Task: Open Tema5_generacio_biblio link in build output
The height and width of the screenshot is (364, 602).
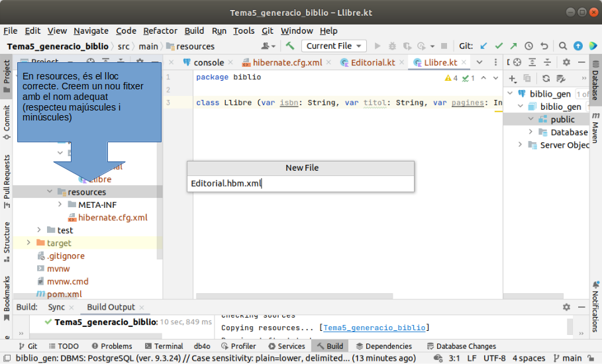Action: [374, 328]
